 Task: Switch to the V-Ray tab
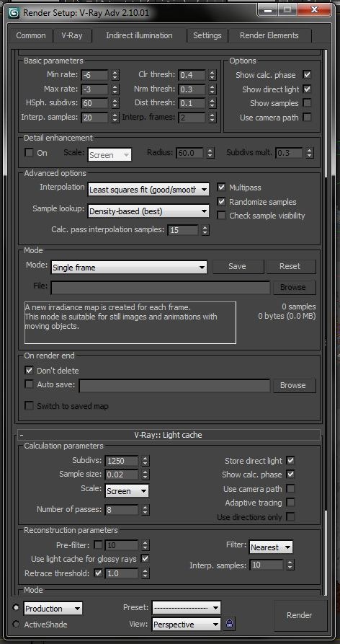pyautogui.click(x=72, y=35)
